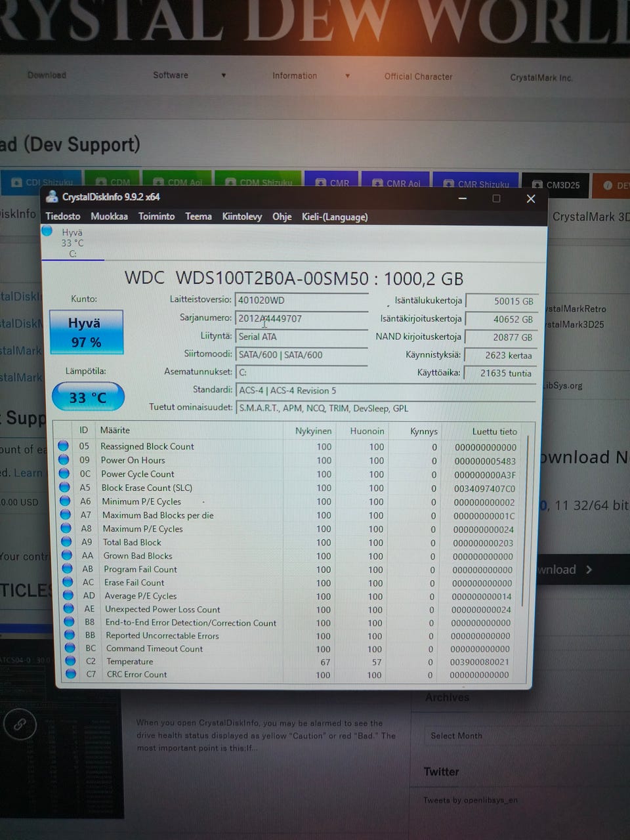Select the CMR Shizuku tab on website
Image resolution: width=630 pixels, height=840 pixels.
click(x=476, y=184)
